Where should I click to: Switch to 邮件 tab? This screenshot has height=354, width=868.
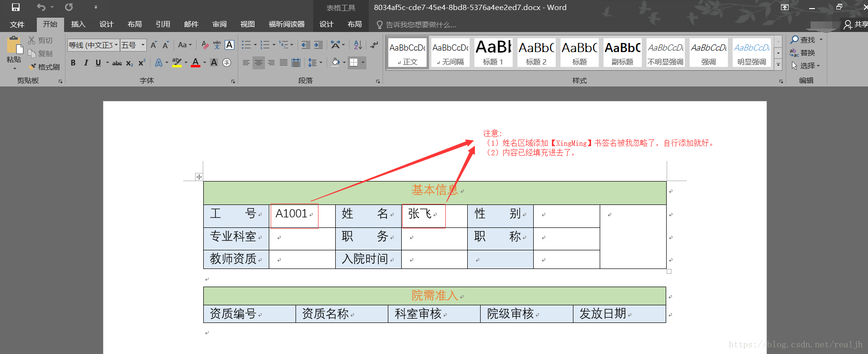[x=191, y=24]
